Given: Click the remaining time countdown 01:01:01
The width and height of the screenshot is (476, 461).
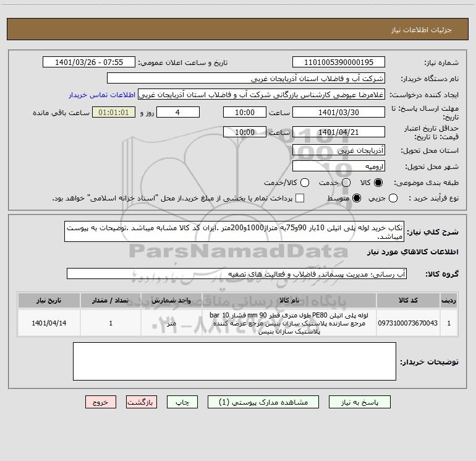Looking at the screenshot, I should click(114, 112).
